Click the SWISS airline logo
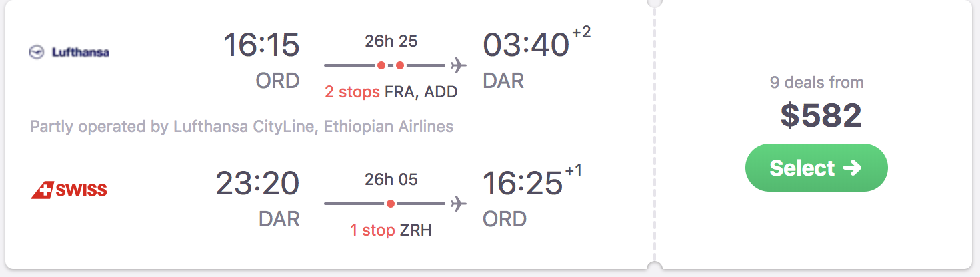This screenshot has height=277, width=980. (69, 190)
